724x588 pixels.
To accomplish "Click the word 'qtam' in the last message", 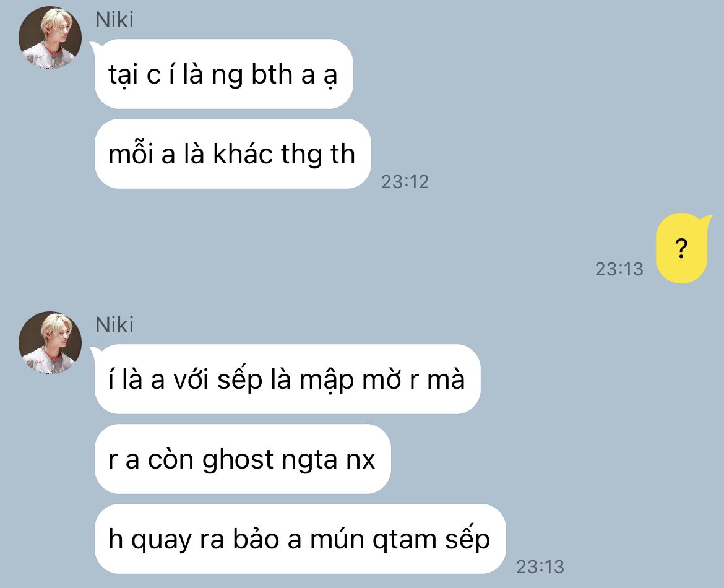I will [405, 540].
